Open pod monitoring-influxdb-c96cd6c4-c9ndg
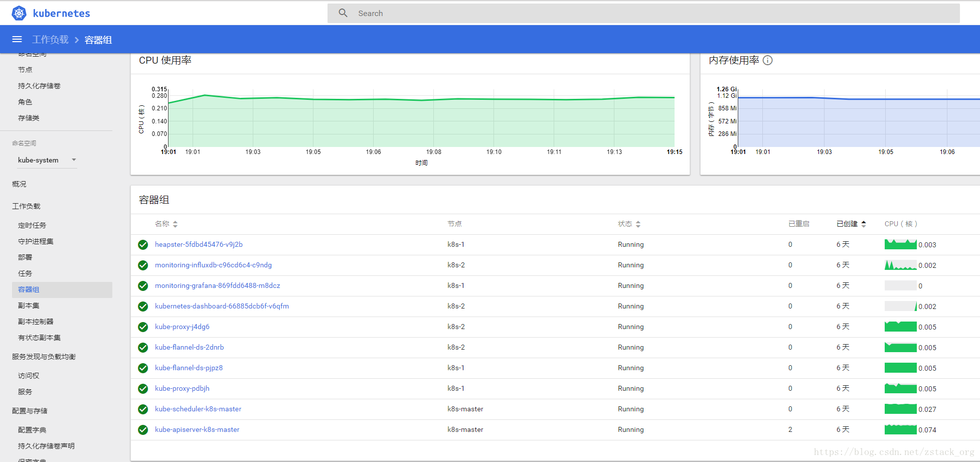The image size is (980, 462). coord(213,265)
